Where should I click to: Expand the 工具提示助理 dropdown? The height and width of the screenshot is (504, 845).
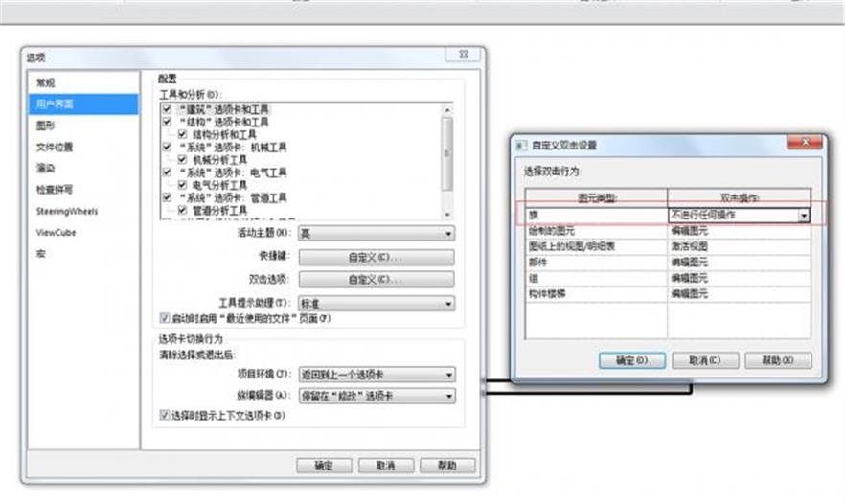coord(376,304)
